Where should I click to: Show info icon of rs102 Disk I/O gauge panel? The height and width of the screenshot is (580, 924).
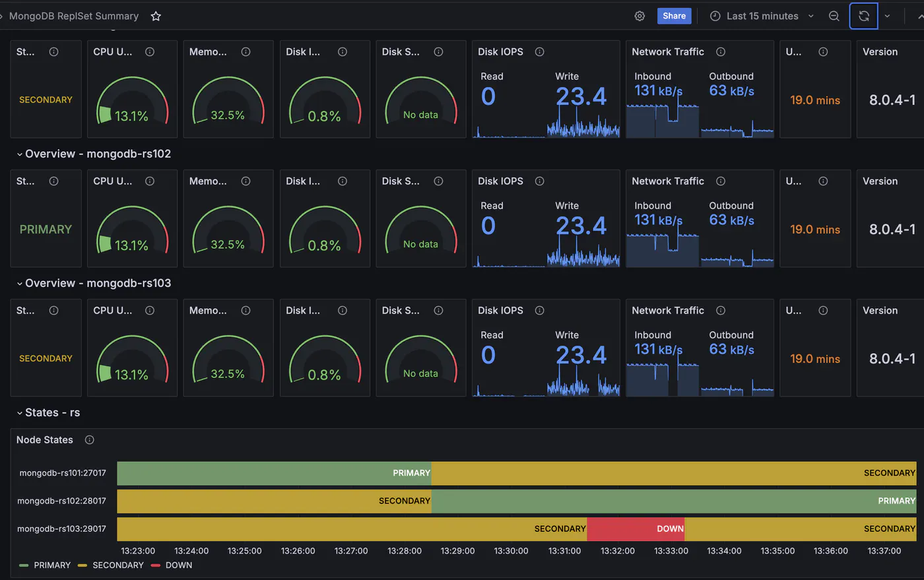click(x=343, y=181)
